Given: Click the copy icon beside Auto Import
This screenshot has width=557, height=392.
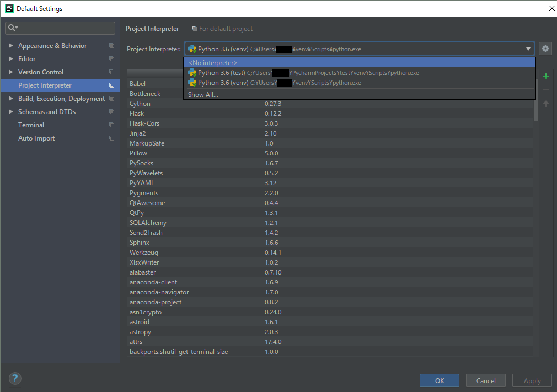Looking at the screenshot, I should pyautogui.click(x=111, y=138).
